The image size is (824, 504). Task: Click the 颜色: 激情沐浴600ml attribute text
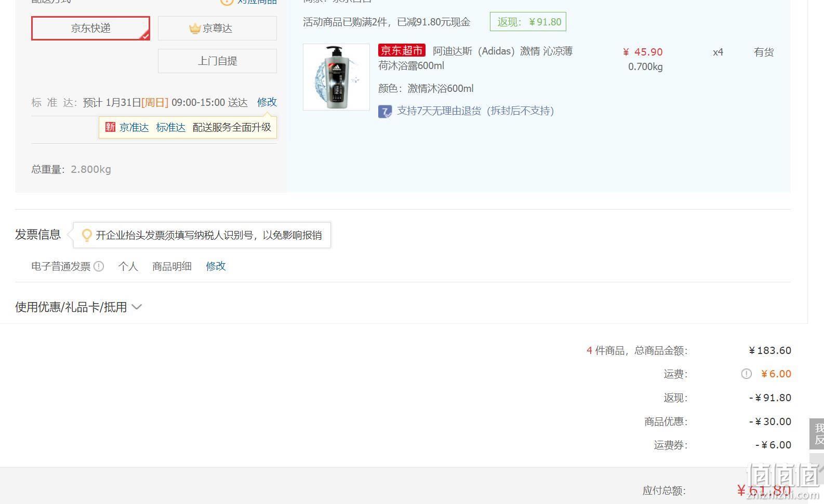pos(426,88)
